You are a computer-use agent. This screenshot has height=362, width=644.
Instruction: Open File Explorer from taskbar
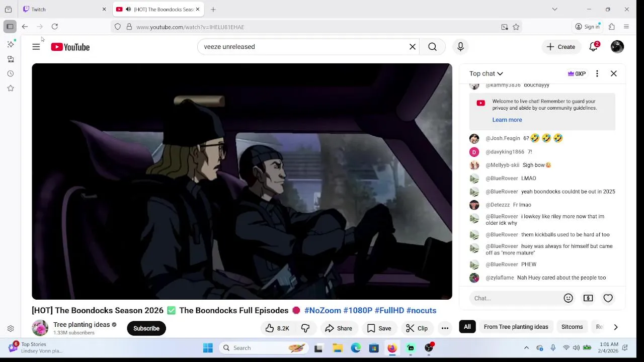click(338, 348)
